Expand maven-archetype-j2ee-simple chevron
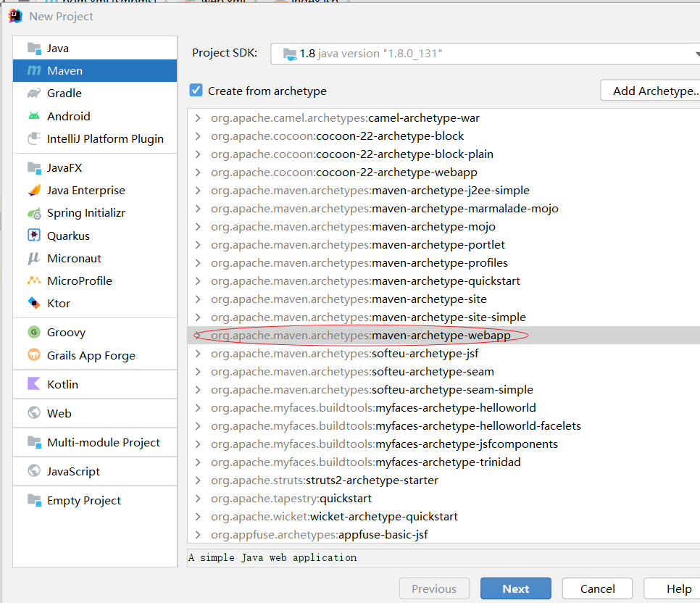The height and width of the screenshot is (603, 700). 198,191
